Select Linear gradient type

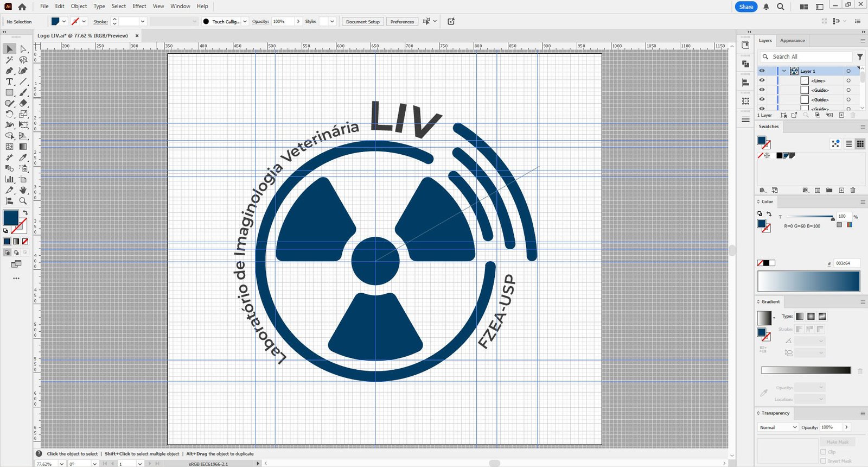[x=800, y=316]
